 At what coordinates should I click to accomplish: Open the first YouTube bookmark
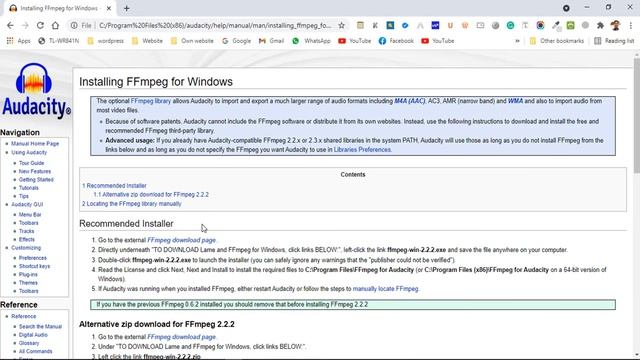(x=354, y=41)
